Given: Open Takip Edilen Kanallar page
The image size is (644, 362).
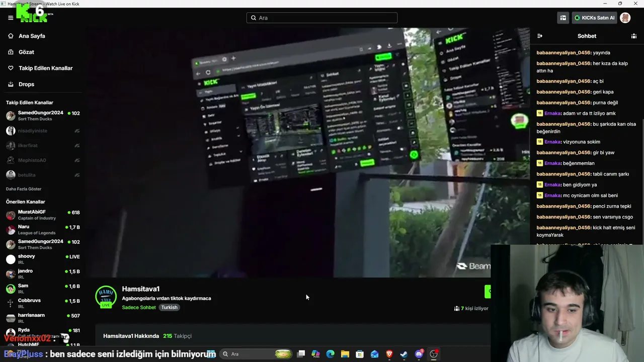Looking at the screenshot, I should pos(45,68).
